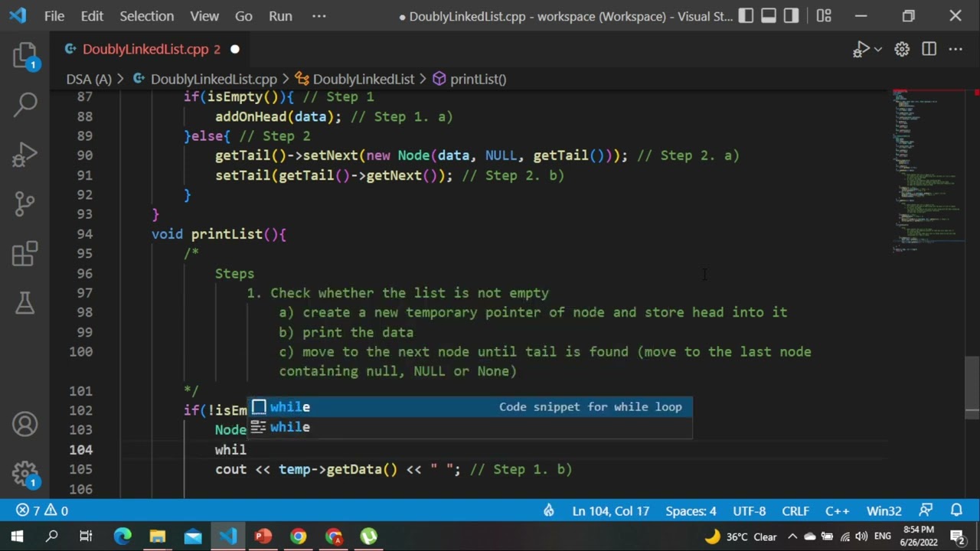Open Task View on taskbar
The image size is (980, 551).
coord(86,536)
